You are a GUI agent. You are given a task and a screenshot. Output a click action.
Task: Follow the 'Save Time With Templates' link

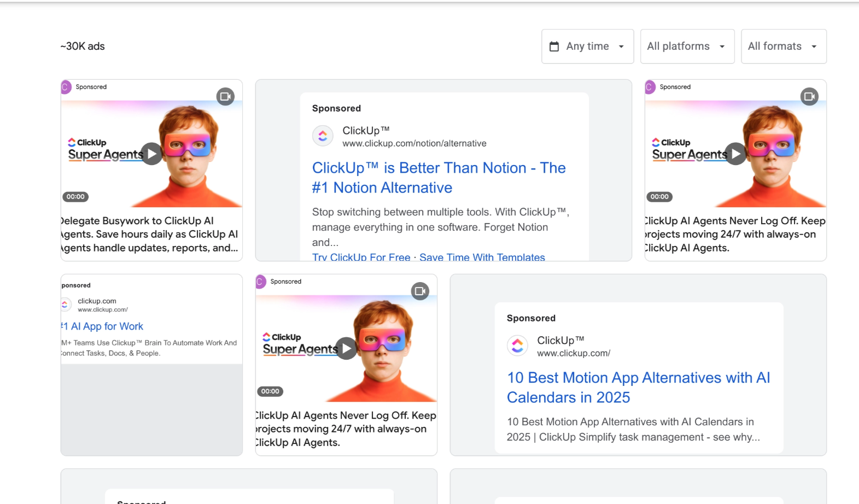coord(482,257)
